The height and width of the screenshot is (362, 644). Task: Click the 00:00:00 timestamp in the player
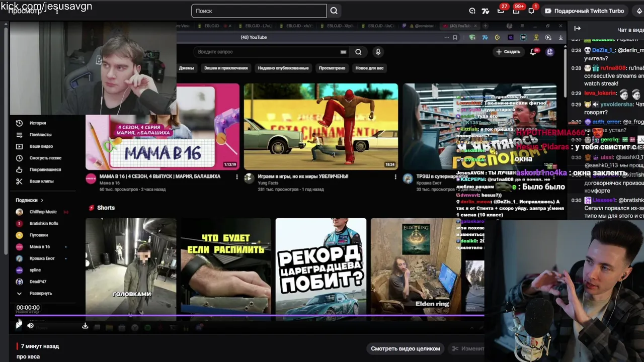point(28,307)
